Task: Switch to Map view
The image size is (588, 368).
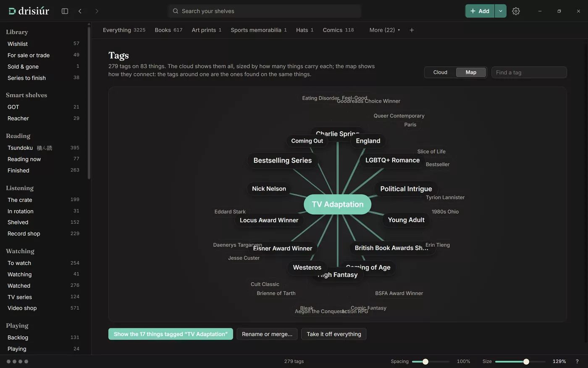Action: [x=471, y=72]
